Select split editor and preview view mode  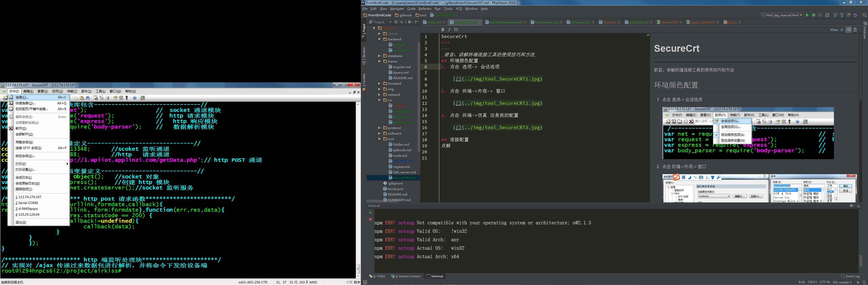click(848, 30)
